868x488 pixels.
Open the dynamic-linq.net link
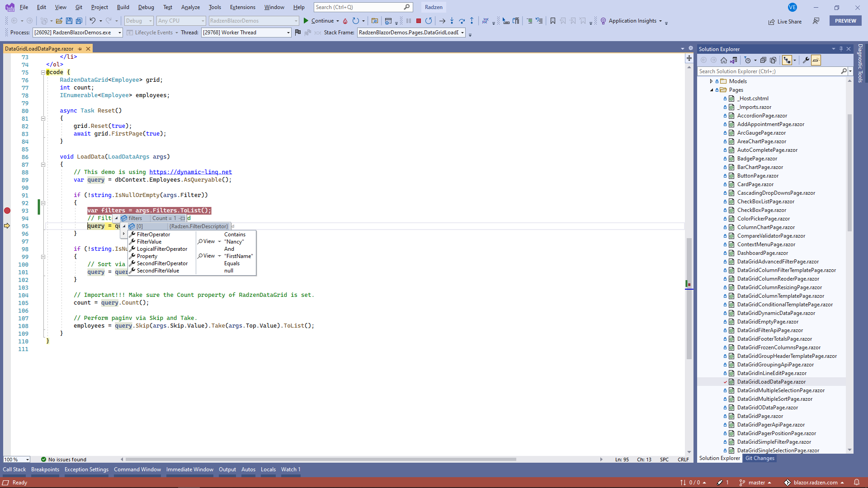[x=190, y=172]
